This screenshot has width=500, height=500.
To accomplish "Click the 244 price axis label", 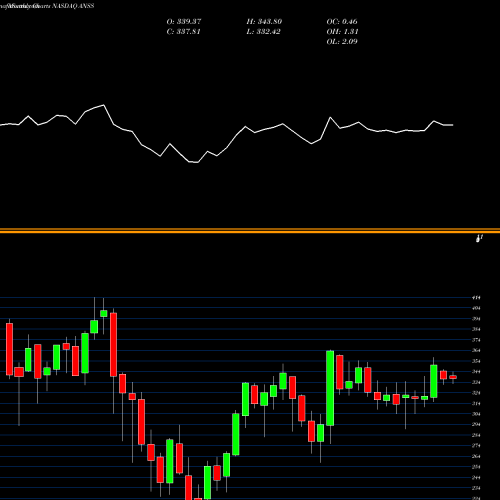I will [x=476, y=478].
